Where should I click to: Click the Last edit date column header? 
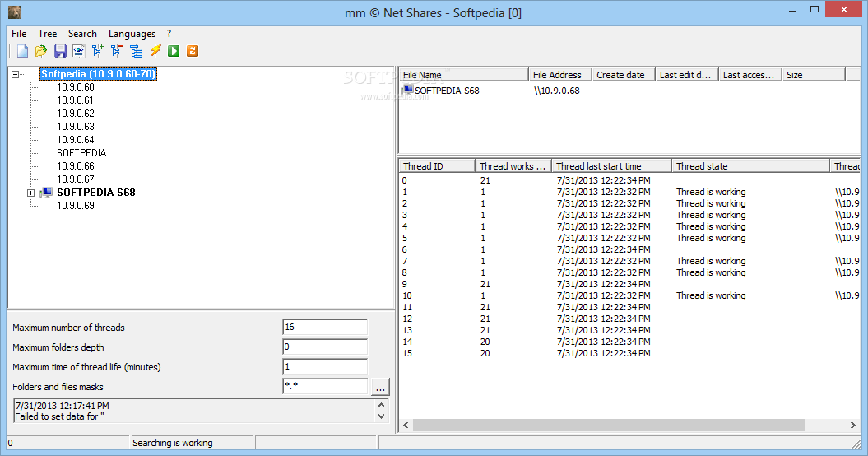(x=686, y=75)
